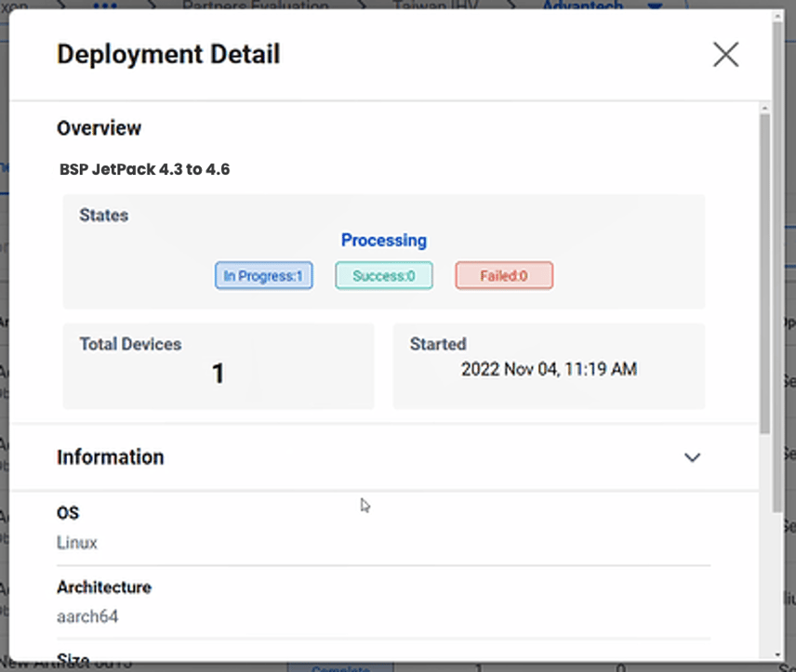Click the breadcrumb ellipsis dots icon
The height and width of the screenshot is (672, 796).
coord(105,5)
